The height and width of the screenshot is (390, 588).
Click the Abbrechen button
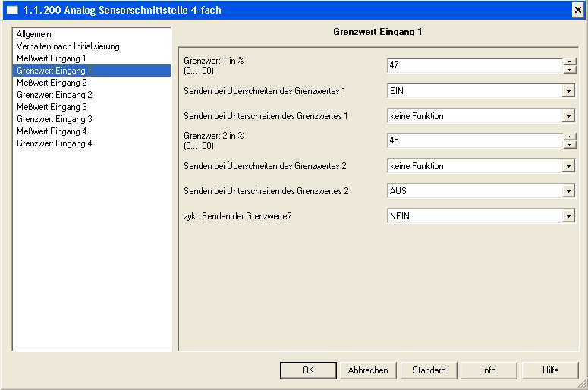pos(368,370)
